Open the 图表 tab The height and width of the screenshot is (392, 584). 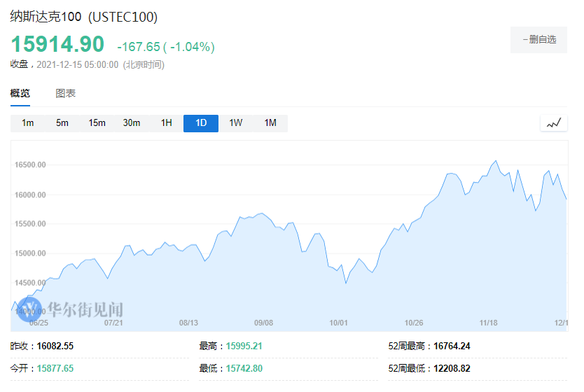66,93
